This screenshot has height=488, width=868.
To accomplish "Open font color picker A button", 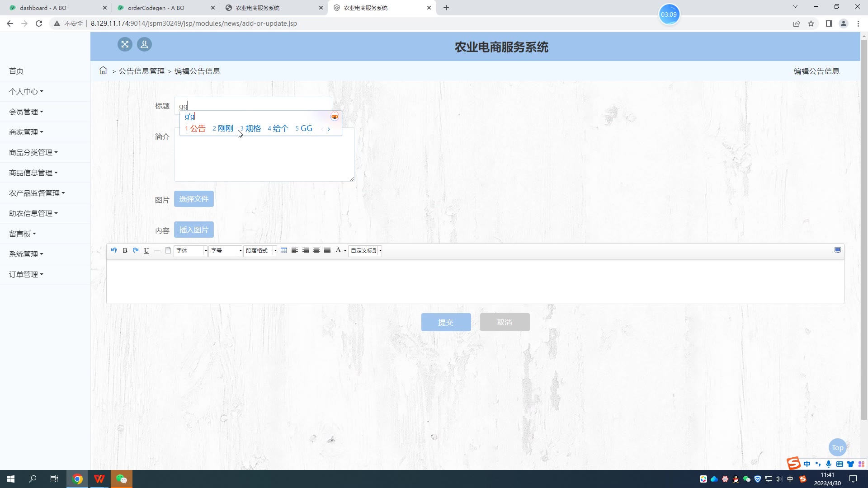I will click(338, 250).
